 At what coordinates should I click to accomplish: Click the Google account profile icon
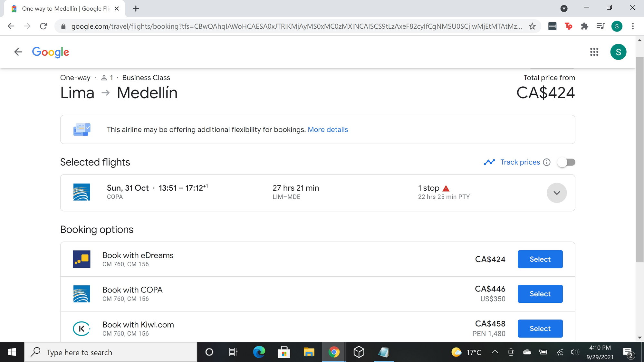pos(618,52)
